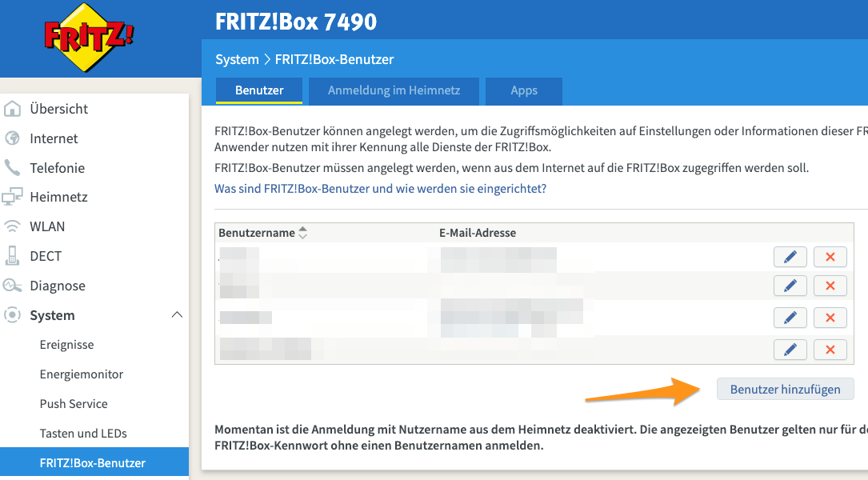
Task: Click the Telefonie phone handset icon
Action: [x=12, y=167]
